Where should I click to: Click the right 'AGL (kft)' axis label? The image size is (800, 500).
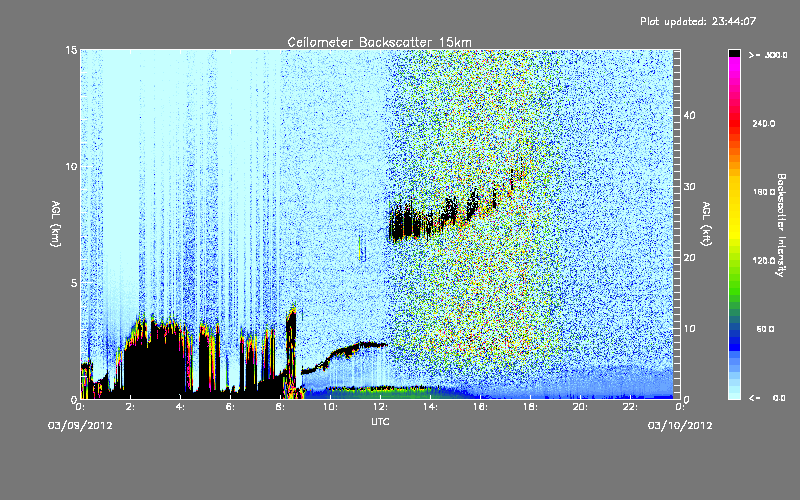pos(706,224)
